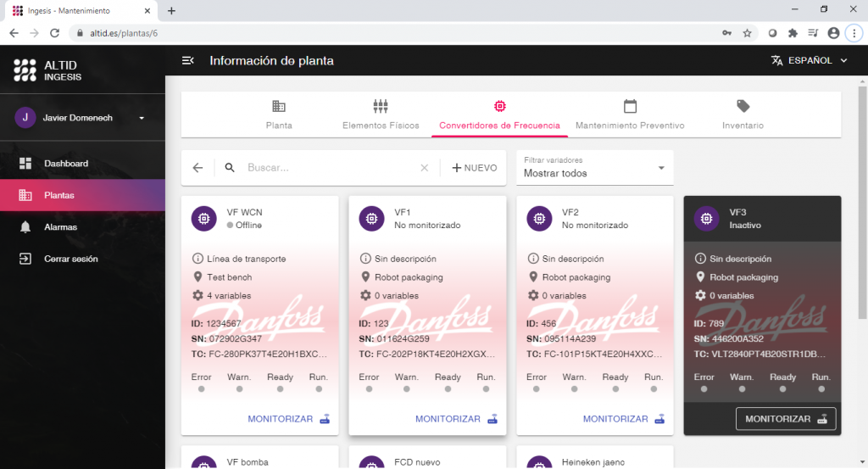Screen dimensions: 868x469
Task: Clear search with the X icon
Action: click(425, 168)
